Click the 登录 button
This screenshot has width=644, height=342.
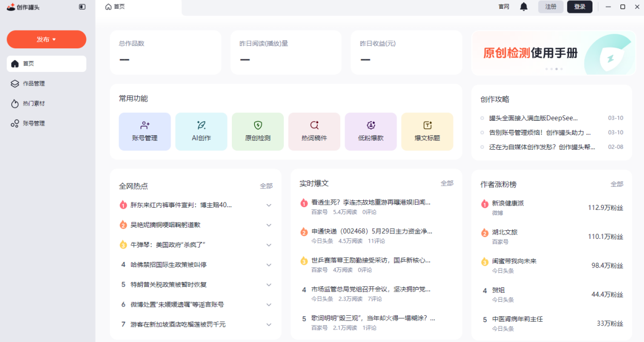pyautogui.click(x=580, y=7)
